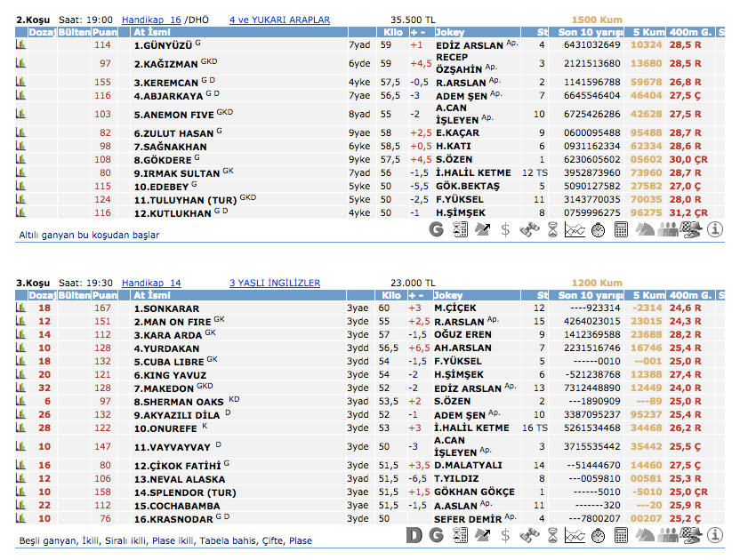Open bar chart icon beside GÜNYÜZÜ
This screenshot has height=560, width=748.
[21, 44]
